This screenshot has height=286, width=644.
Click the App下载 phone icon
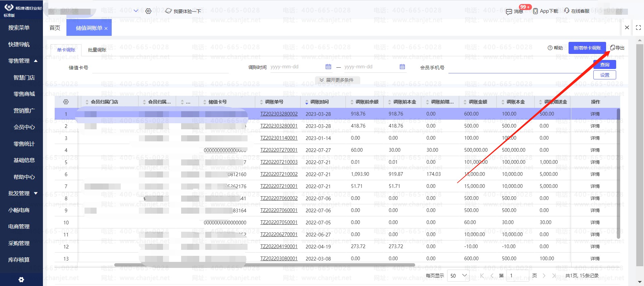tap(535, 11)
